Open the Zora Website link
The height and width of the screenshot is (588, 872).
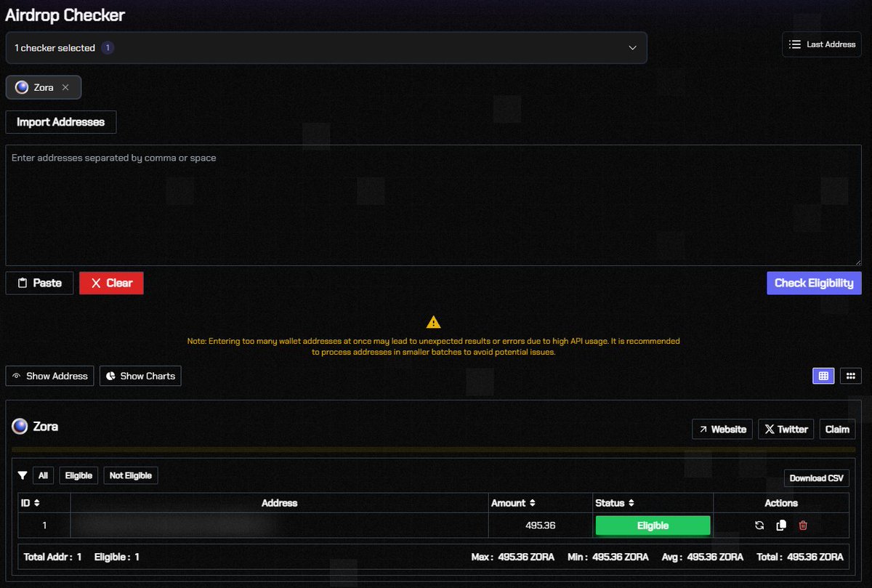722,429
